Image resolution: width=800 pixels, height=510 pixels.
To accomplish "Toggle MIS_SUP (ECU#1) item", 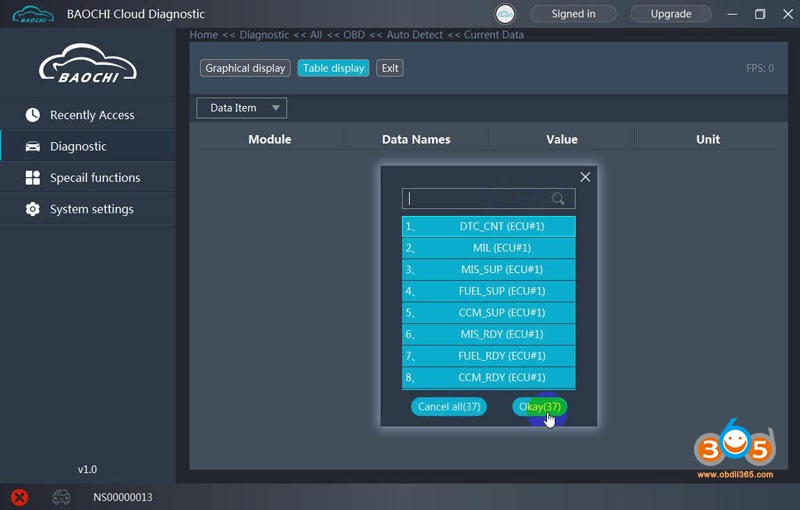I will tap(488, 269).
